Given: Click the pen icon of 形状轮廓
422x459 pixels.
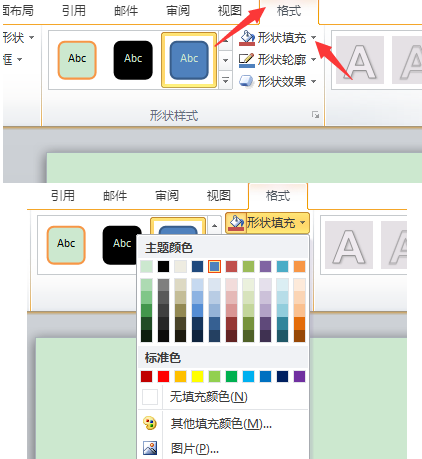Looking at the screenshot, I should (247, 60).
